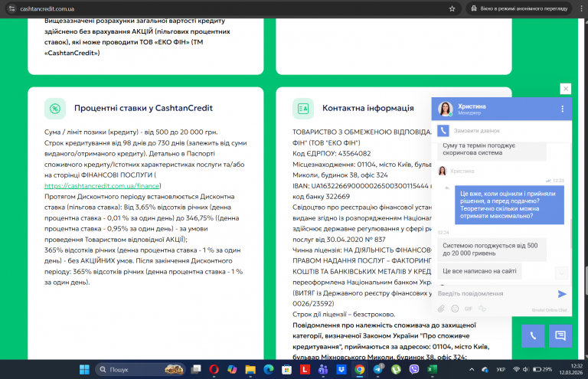This screenshot has width=588, height=379.
Task: Jump to latest messages with the down chevron
Action: (x=561, y=273)
